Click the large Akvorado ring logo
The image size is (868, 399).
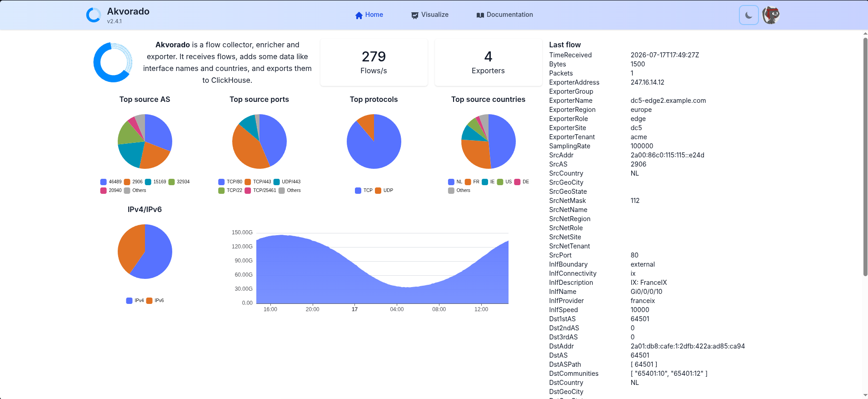[x=113, y=62]
